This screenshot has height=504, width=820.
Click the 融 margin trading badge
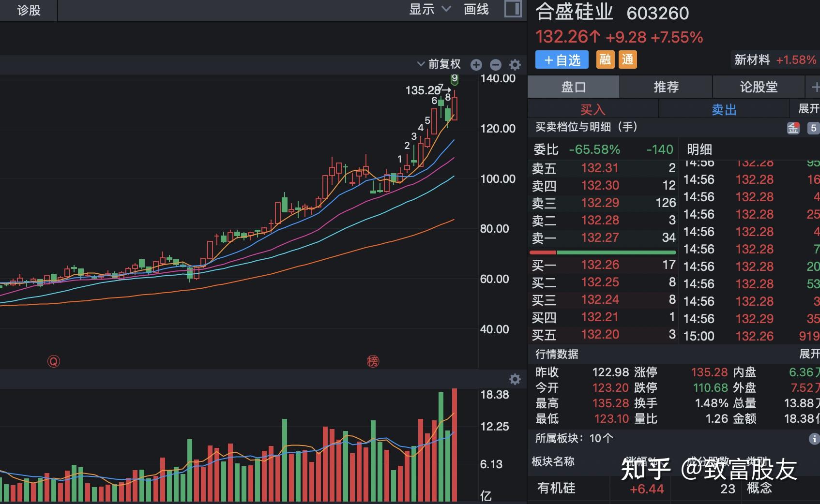(x=605, y=60)
